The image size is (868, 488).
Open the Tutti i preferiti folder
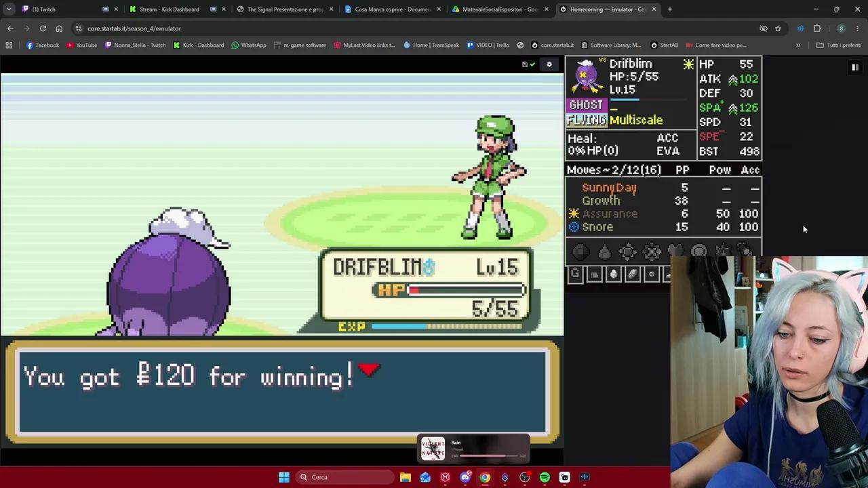(x=839, y=45)
